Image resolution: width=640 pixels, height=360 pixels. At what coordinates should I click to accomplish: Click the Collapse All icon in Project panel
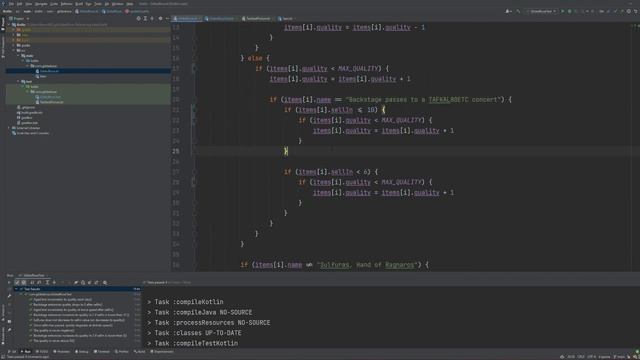152,18
